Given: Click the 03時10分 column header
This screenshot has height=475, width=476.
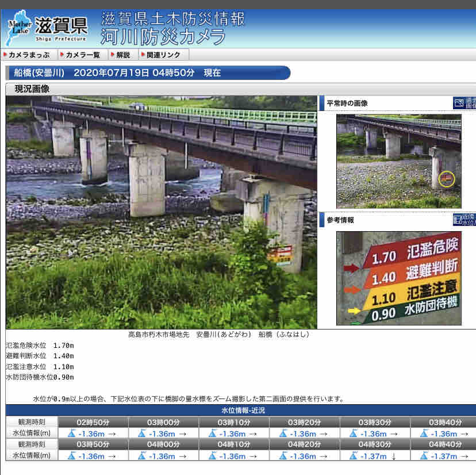Looking at the screenshot, I should coord(234,422).
